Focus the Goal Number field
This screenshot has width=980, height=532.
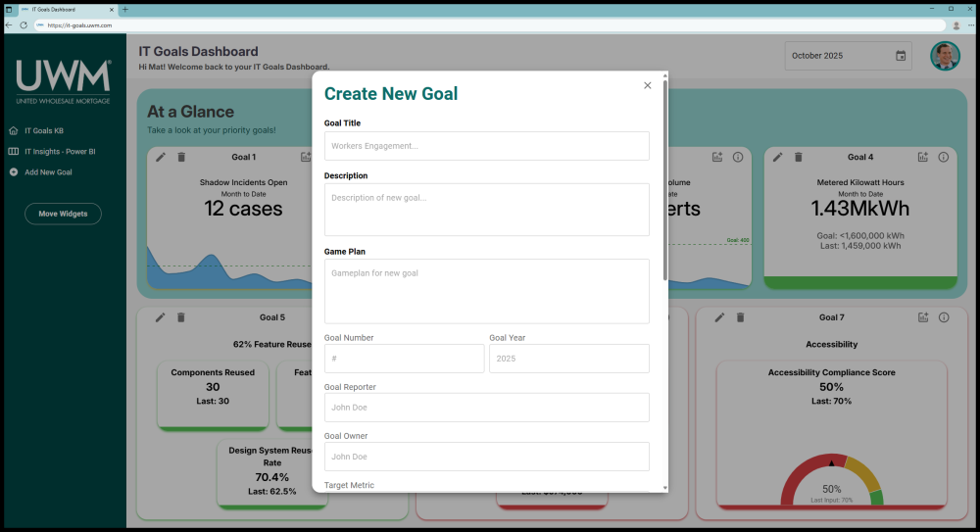[404, 359]
